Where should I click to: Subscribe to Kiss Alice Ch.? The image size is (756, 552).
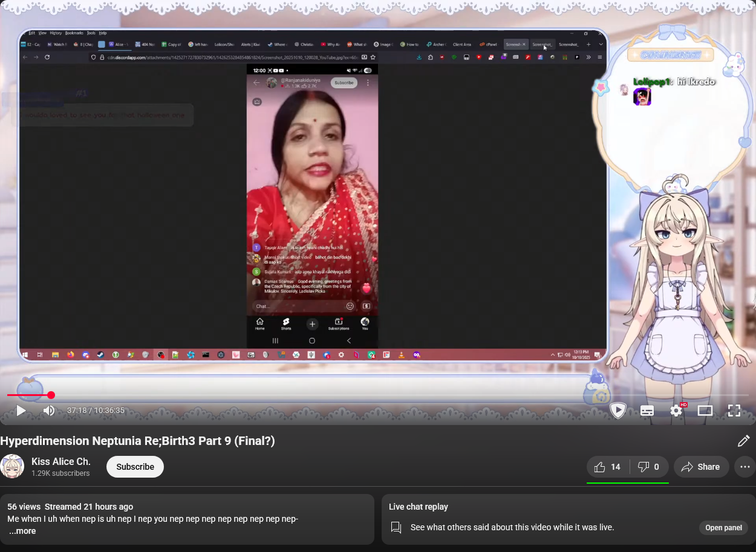135,467
